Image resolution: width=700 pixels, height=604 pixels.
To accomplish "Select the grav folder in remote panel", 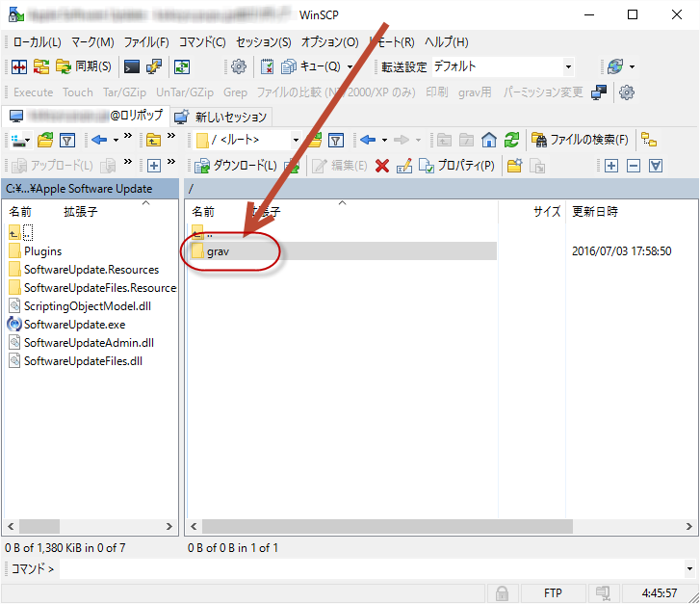I will [x=218, y=251].
